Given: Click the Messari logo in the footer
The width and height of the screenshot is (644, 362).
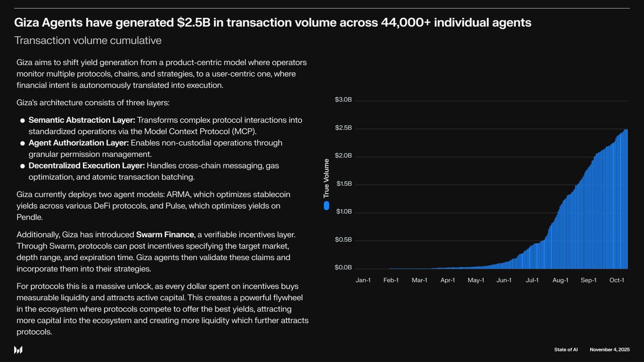Looking at the screenshot, I should [18, 350].
